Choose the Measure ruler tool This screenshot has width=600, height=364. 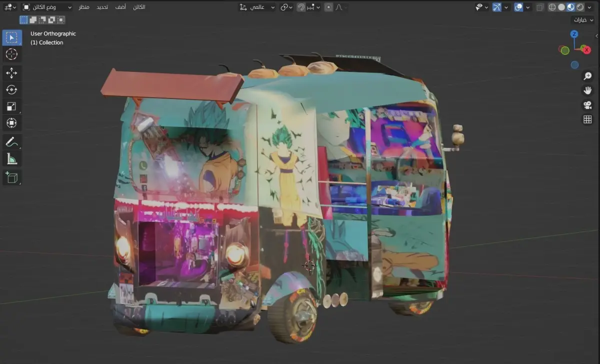coord(11,159)
